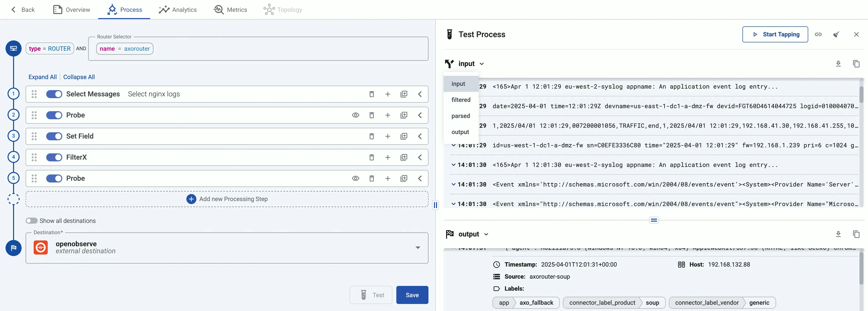Click the 'name = axorouter' selector chip
Screen dimensions: 868x311
click(x=125, y=49)
